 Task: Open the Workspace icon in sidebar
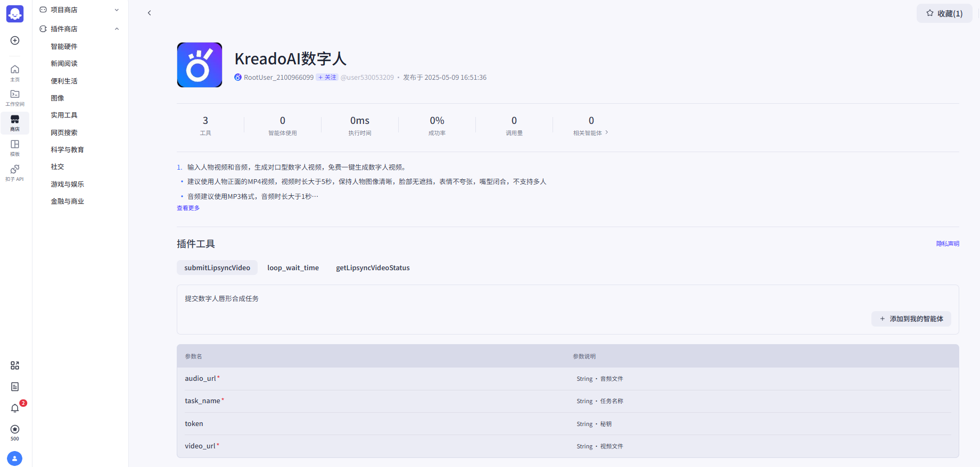tap(15, 97)
